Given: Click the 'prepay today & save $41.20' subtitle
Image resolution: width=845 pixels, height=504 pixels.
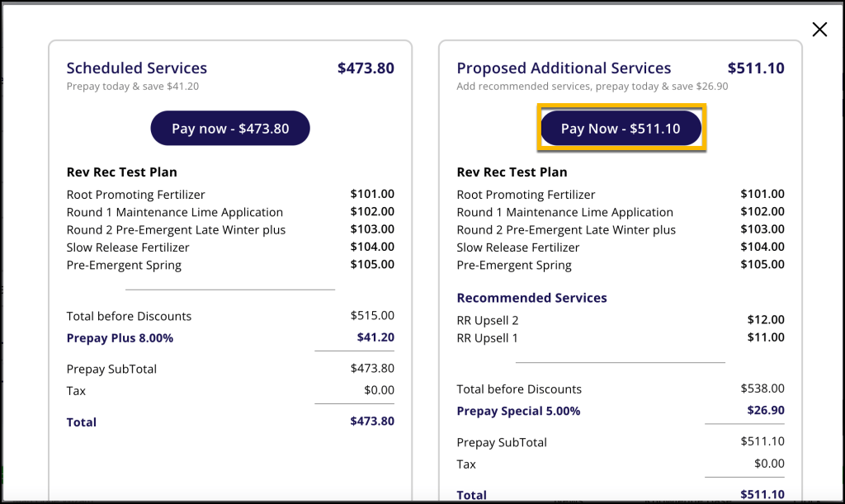Looking at the screenshot, I should pos(133,86).
